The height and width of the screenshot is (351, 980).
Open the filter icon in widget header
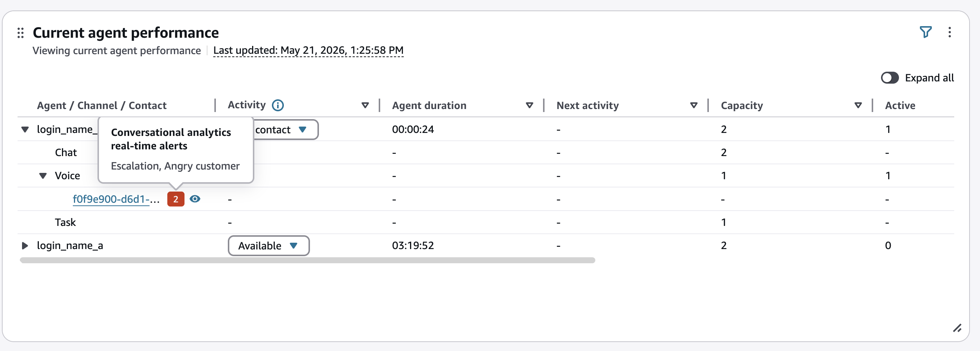click(x=925, y=32)
